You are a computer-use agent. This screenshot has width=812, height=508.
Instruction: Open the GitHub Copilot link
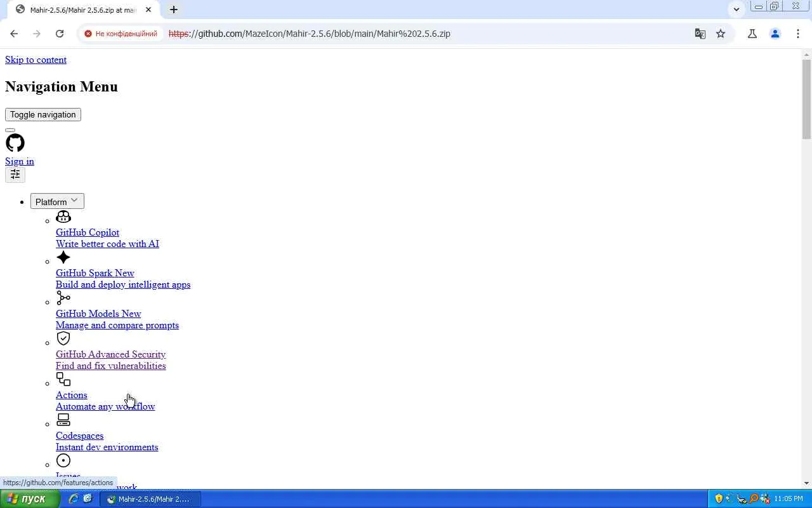[88, 232]
